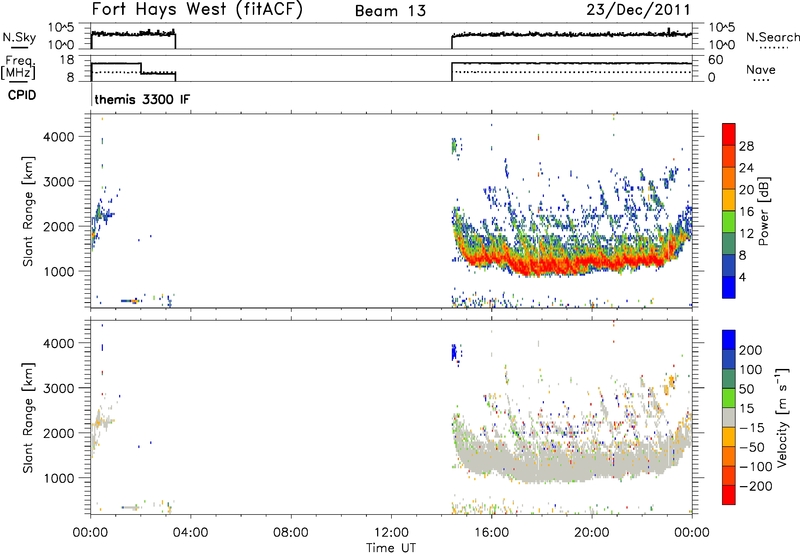Click the 'Freq. [MHz]' label

[x=19, y=67]
